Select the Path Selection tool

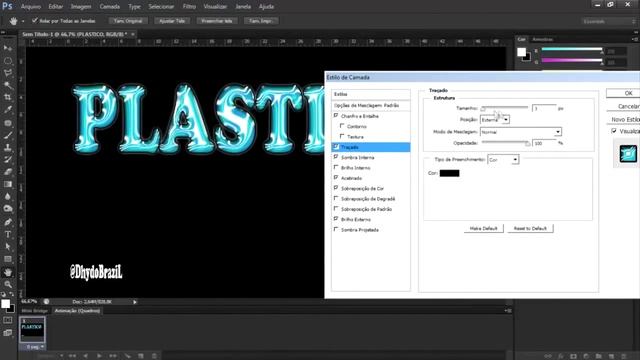click(x=8, y=247)
